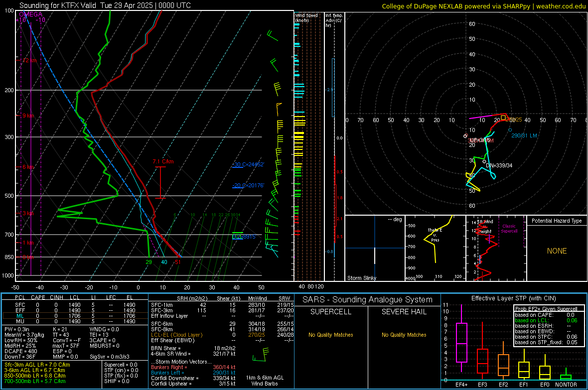Click the WNDG = 0.0 value

(104, 329)
